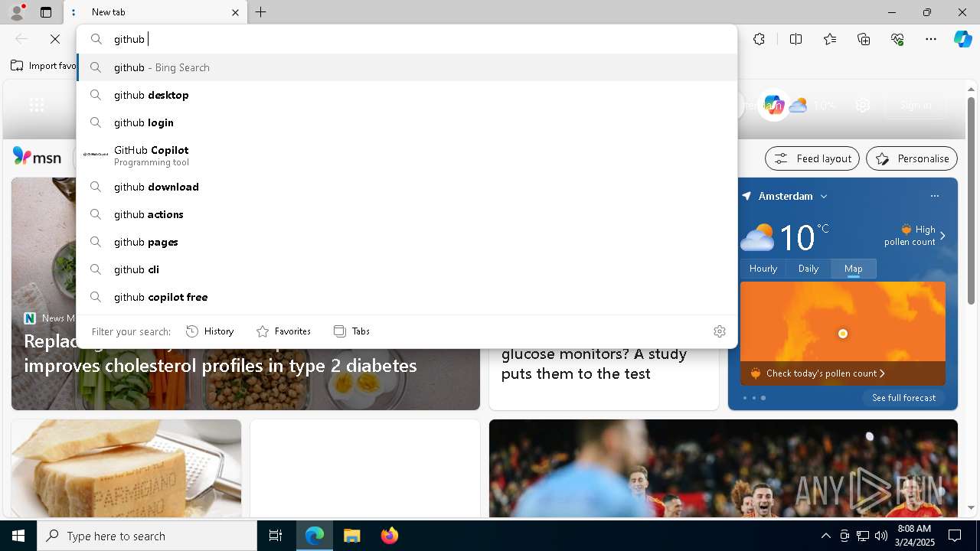
Task: Open a new tab with plus
Action: coord(261,12)
